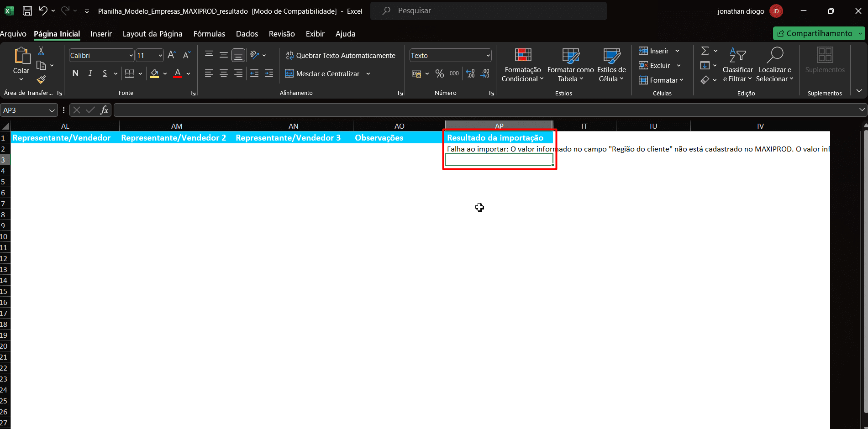This screenshot has height=429, width=868.
Task: Click inside the formula bar input
Action: (x=485, y=110)
